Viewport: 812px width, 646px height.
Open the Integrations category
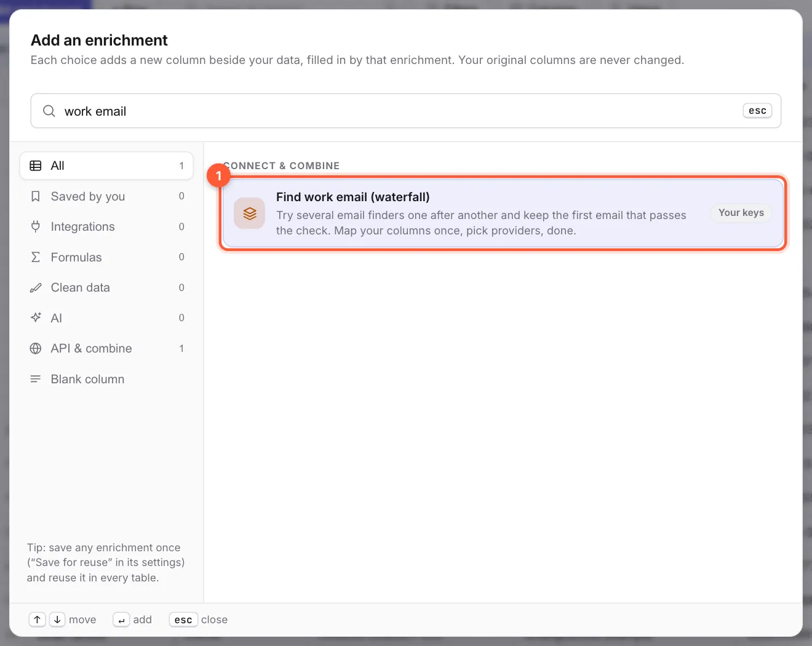click(106, 226)
